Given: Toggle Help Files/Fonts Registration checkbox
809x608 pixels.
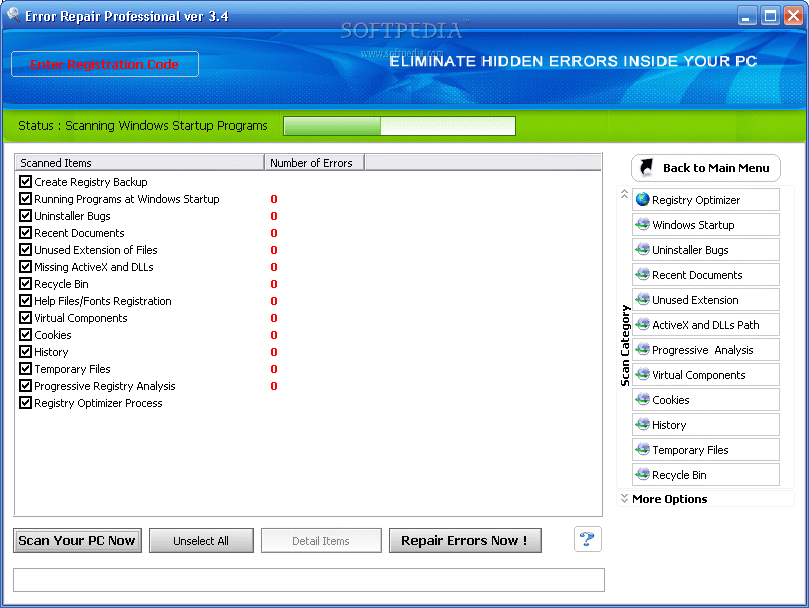Looking at the screenshot, I should point(25,300).
